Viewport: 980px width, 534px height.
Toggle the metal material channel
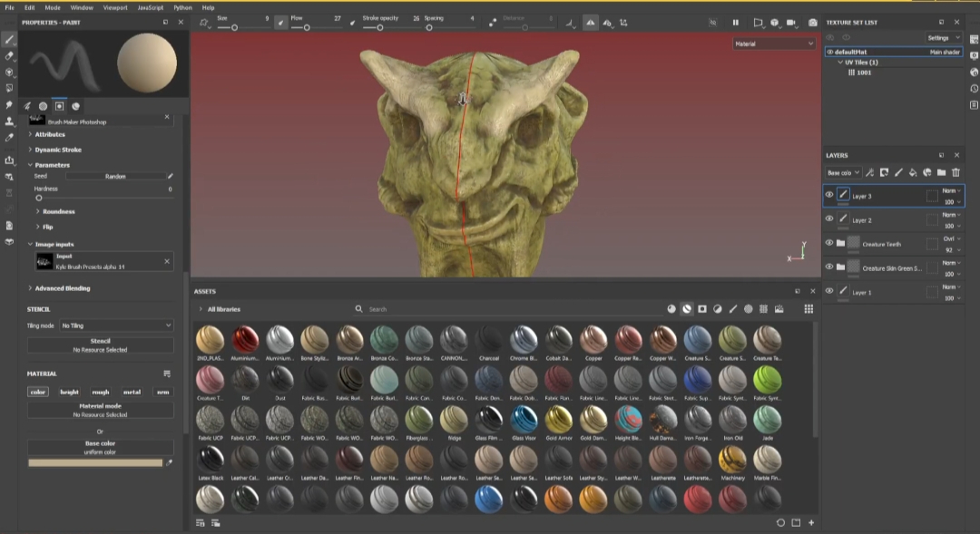(132, 393)
